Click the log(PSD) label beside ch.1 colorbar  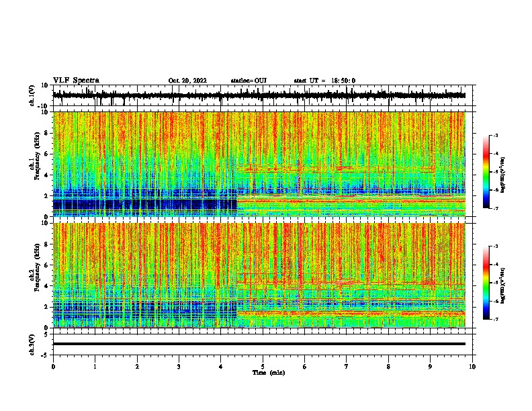[x=502, y=175]
